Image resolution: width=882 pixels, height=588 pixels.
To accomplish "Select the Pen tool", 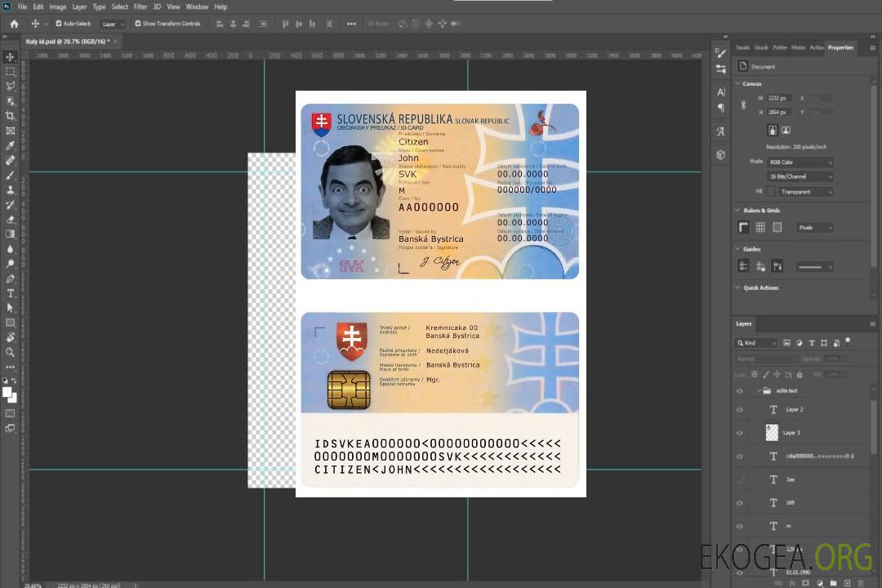I will (10, 278).
